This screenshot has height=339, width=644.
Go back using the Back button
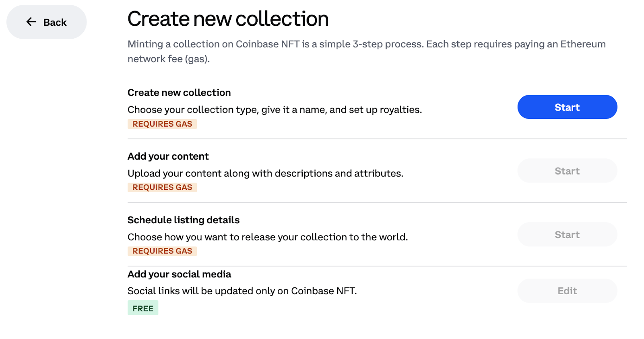[x=46, y=22]
